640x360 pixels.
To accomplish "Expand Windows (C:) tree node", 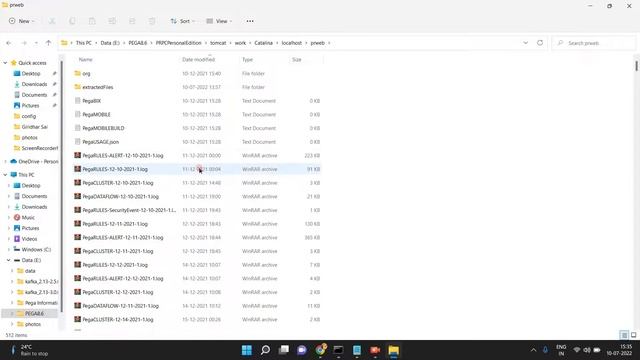I will click(x=9, y=249).
